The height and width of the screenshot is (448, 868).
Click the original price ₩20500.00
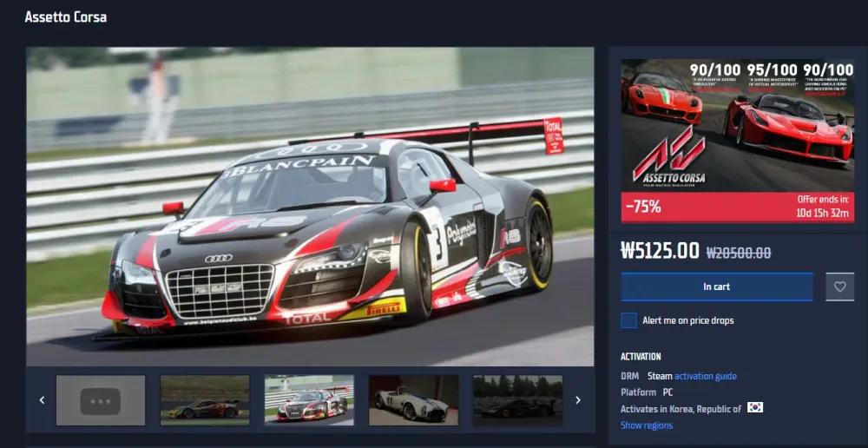pyautogui.click(x=739, y=253)
